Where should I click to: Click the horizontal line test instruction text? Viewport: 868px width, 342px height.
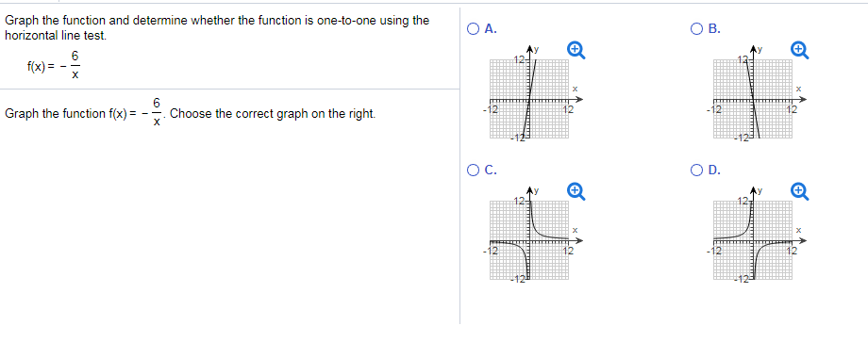pos(216,28)
